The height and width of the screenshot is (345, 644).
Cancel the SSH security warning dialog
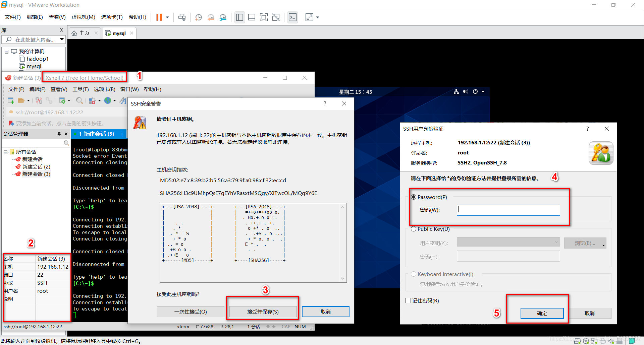pyautogui.click(x=326, y=312)
